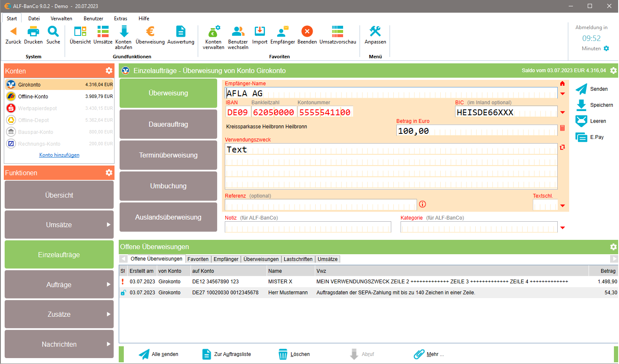Select the Herr Mustermann transfer row
The width and height of the screenshot is (619, 364).
click(368, 293)
